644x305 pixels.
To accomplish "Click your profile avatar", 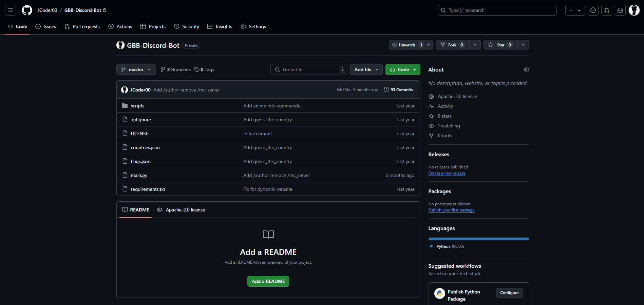I will (634, 10).
